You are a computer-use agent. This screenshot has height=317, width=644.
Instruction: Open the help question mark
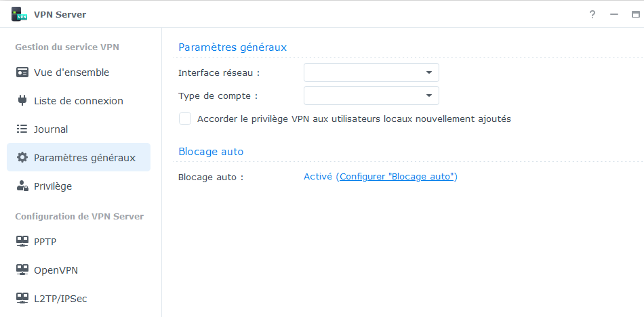click(x=592, y=14)
